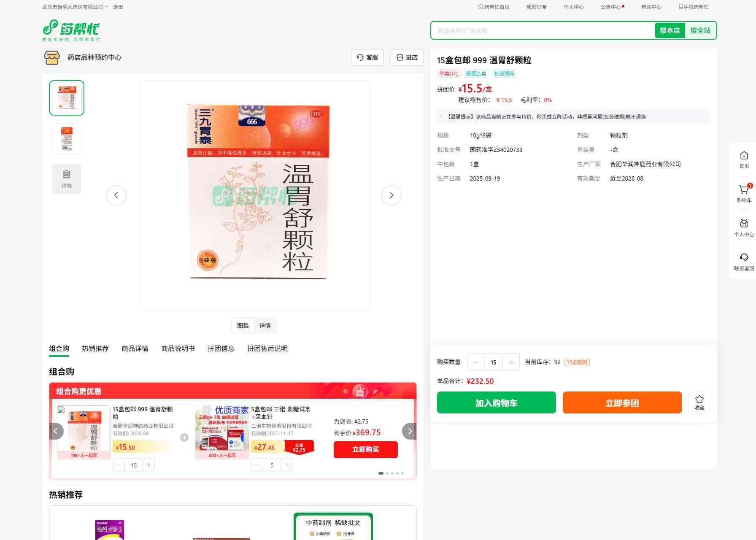Show next product image with right arrow
The height and width of the screenshot is (540, 756).
pos(391,195)
